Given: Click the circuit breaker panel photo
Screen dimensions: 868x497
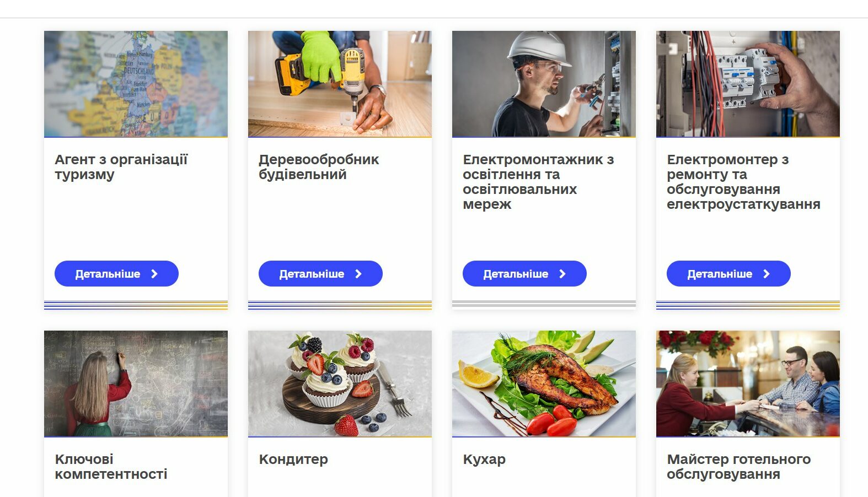Looking at the screenshot, I should click(x=748, y=84).
